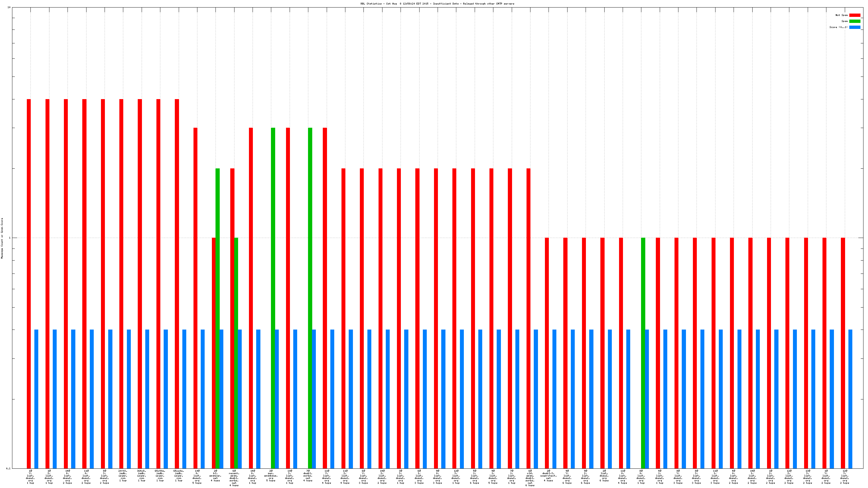Click the y-axis tick label 10
This screenshot has height=488, width=868.
point(9,8)
